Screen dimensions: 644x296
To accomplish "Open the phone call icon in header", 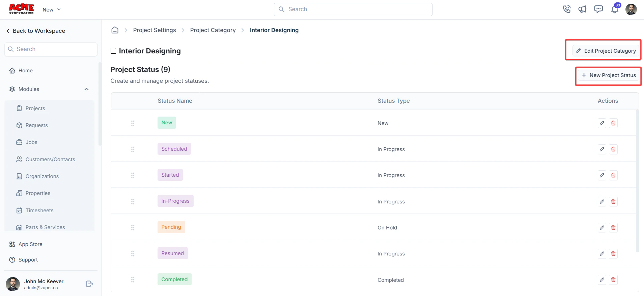I will pyautogui.click(x=566, y=9).
